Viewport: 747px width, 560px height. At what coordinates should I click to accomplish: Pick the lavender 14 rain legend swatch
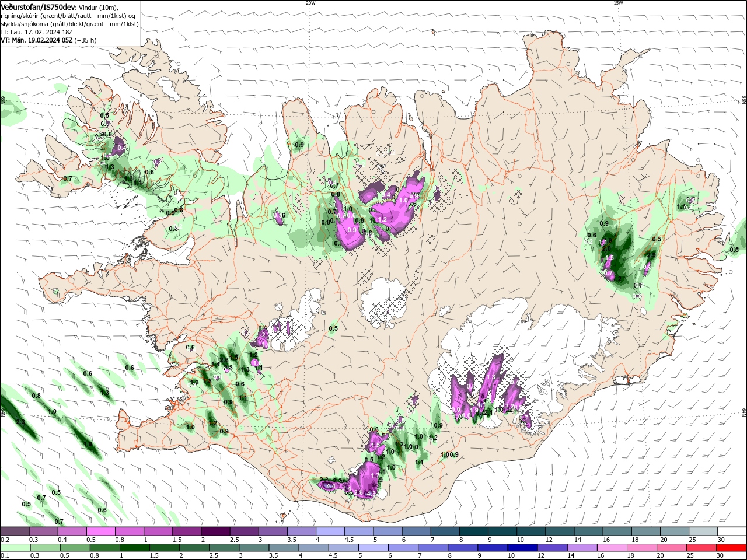582,548
